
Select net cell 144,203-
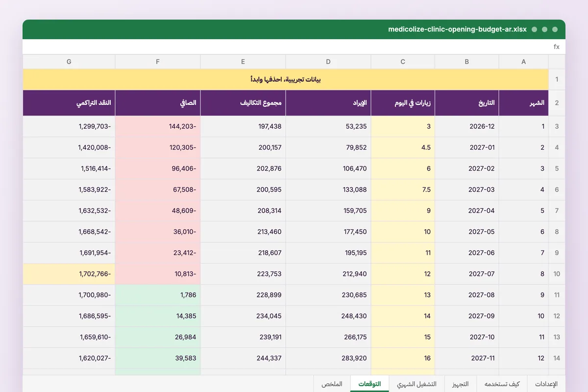coord(158,126)
